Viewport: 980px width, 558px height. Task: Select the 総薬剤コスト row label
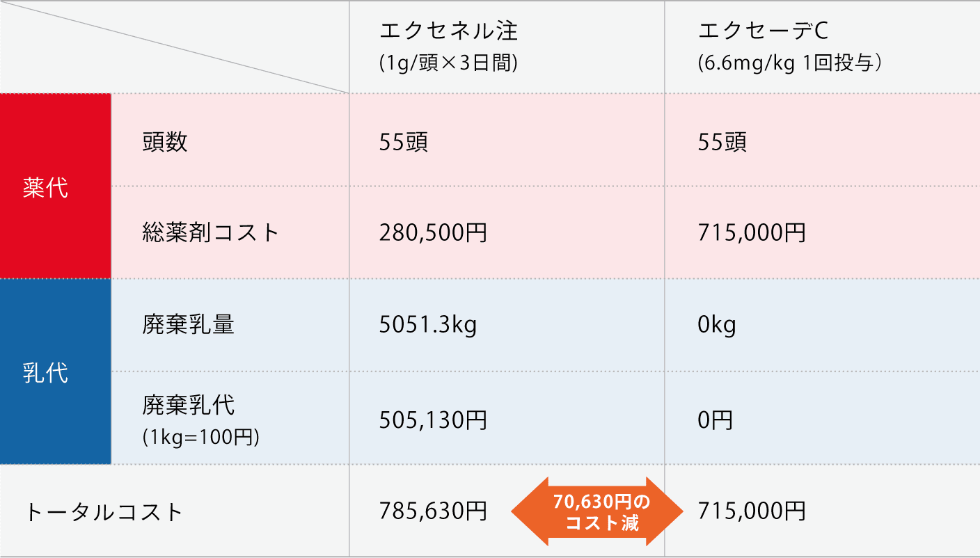[210, 232]
